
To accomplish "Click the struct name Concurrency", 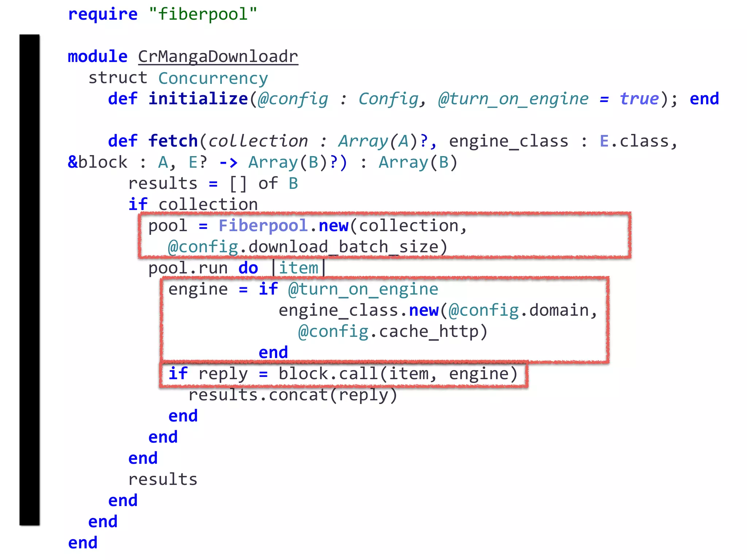I will tap(213, 78).
